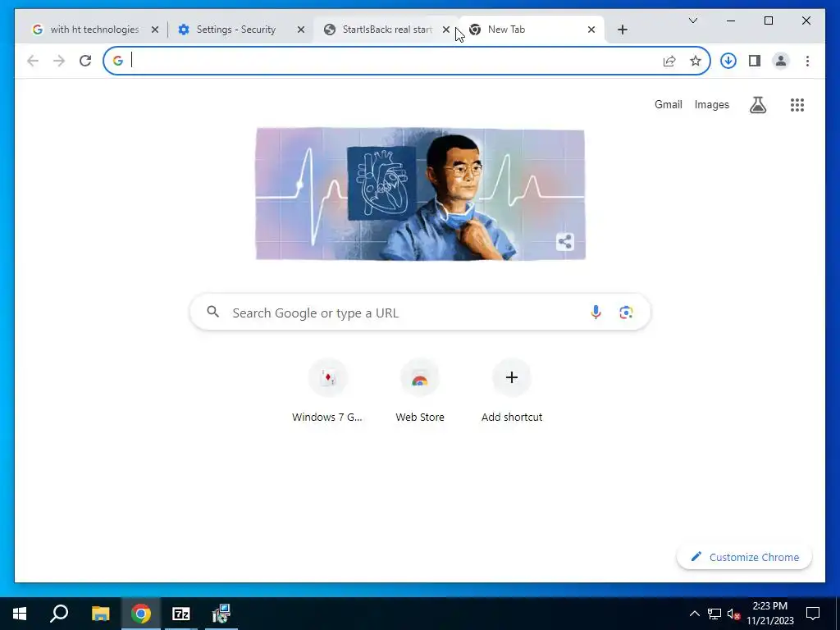
Task: Close the Settings - Security tab
Action: (301, 30)
